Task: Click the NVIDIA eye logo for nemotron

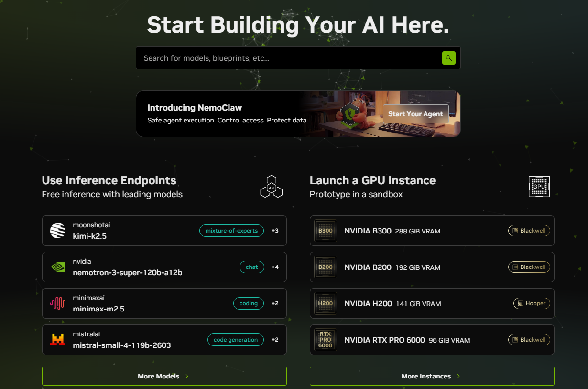Action: coord(58,267)
